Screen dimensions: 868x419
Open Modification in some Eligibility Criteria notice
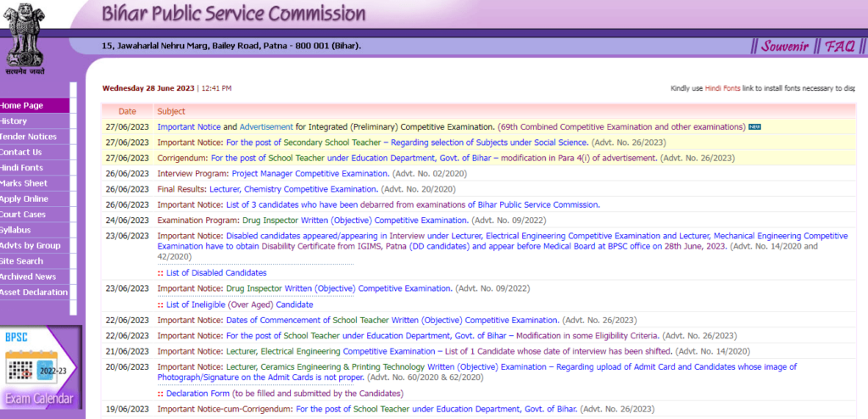[x=442, y=335]
